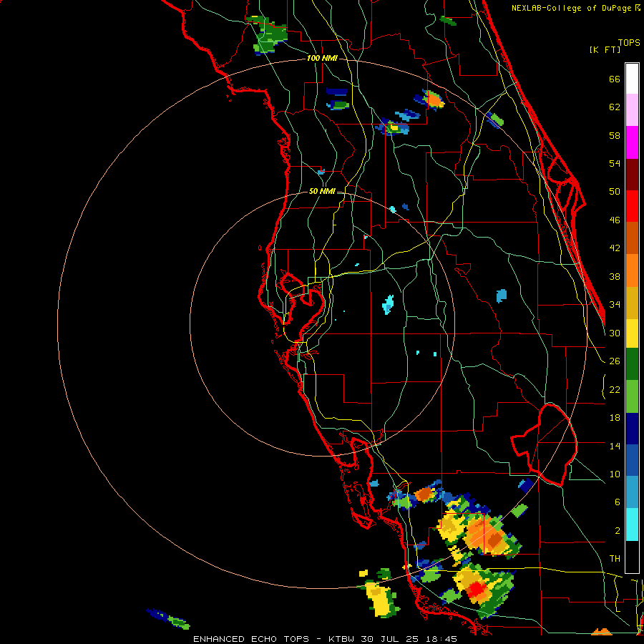644x644 pixels.
Task: Click the light orange scale swatch
Action: click(632, 270)
